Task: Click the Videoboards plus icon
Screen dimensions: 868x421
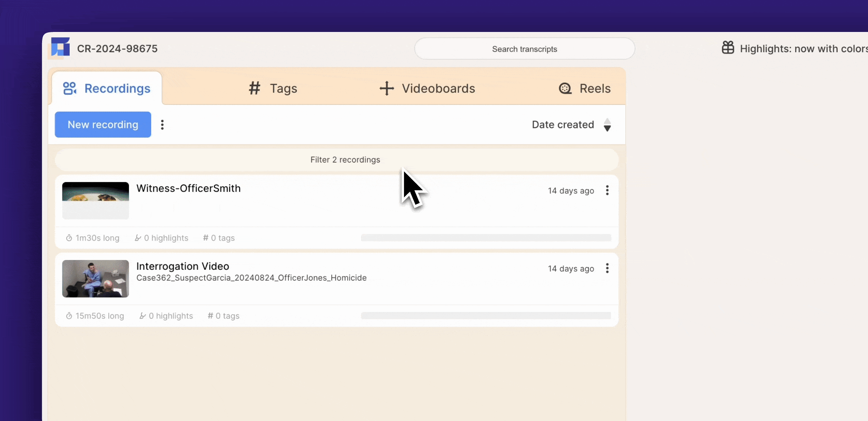Action: click(387, 88)
